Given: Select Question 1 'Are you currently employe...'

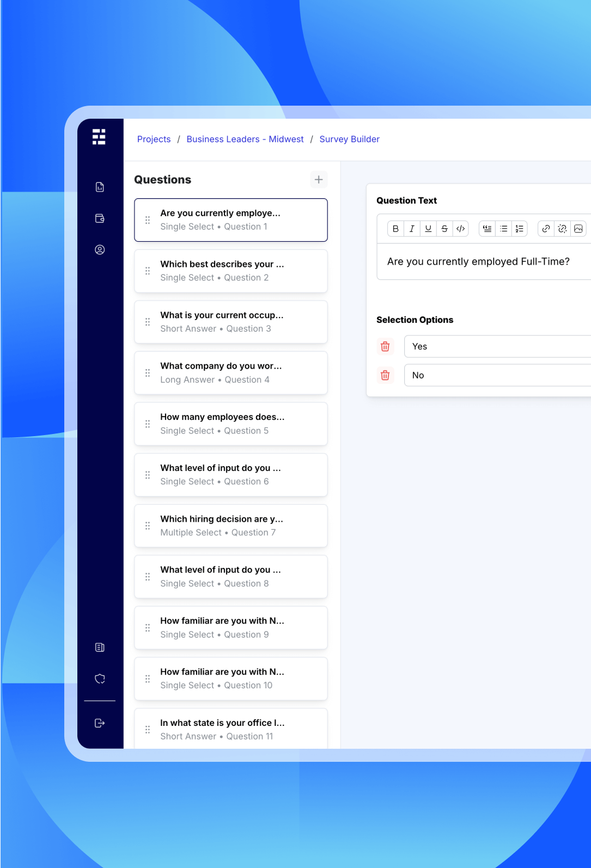Looking at the screenshot, I should tap(231, 220).
